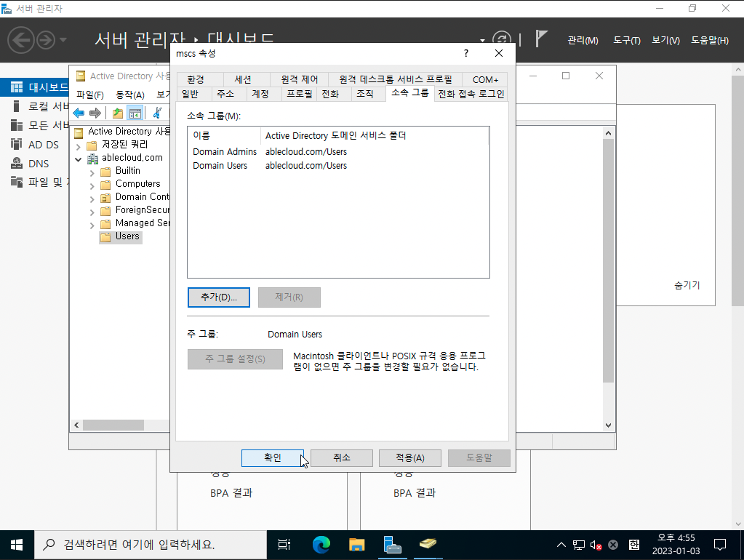Click the network tray icon
Screen dimensions: 744x560
pos(579,545)
